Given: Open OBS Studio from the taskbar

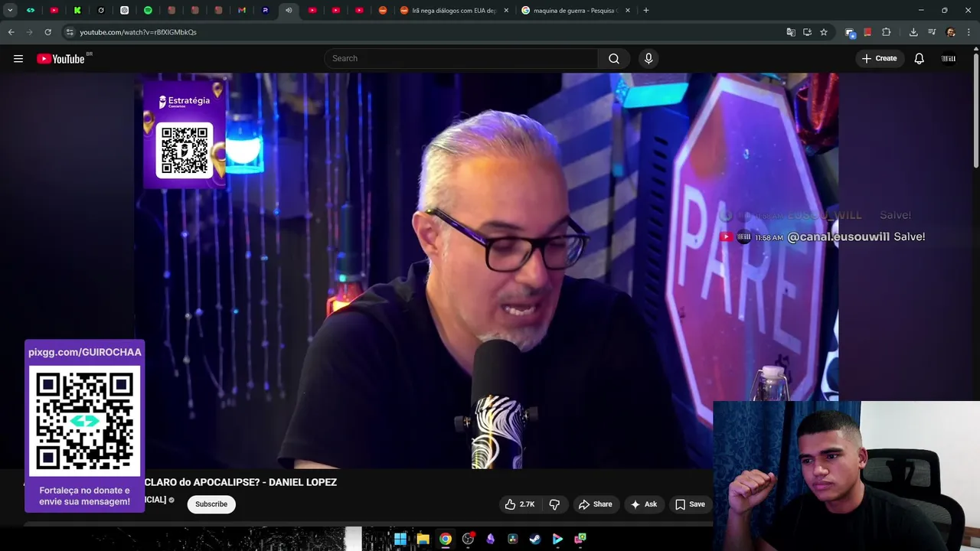Looking at the screenshot, I should point(468,539).
